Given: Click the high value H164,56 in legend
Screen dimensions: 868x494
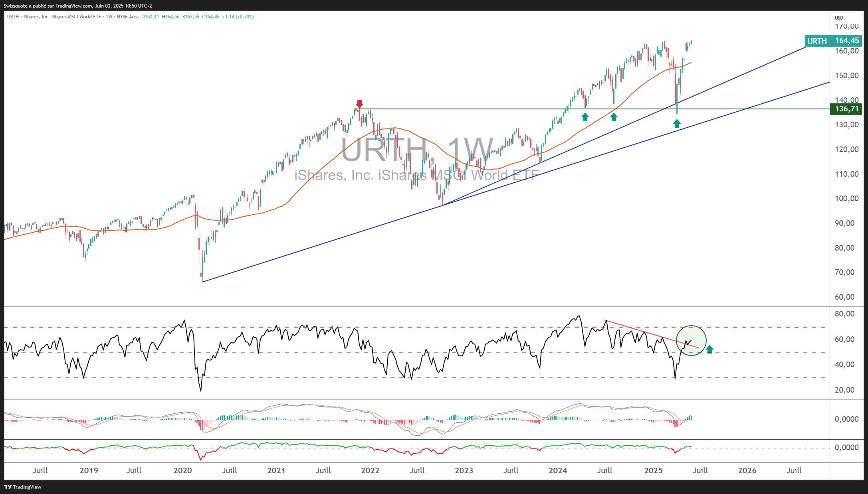Looking at the screenshot, I should [171, 17].
